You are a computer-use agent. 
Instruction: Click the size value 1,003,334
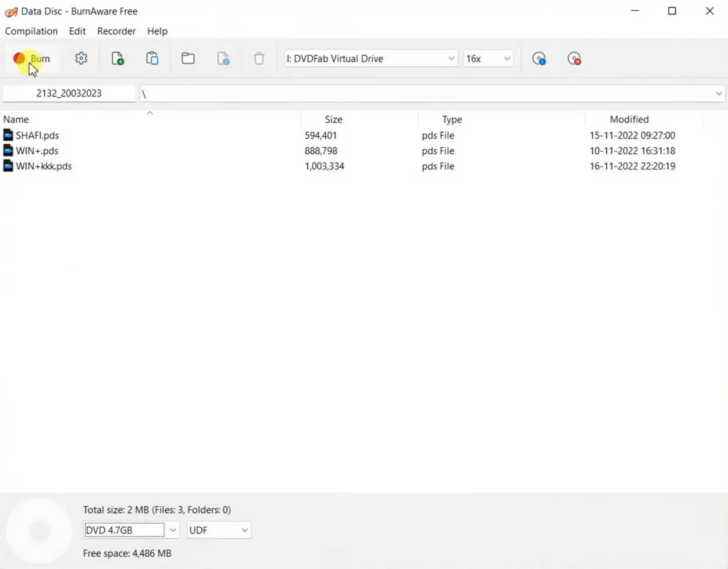pyautogui.click(x=324, y=166)
